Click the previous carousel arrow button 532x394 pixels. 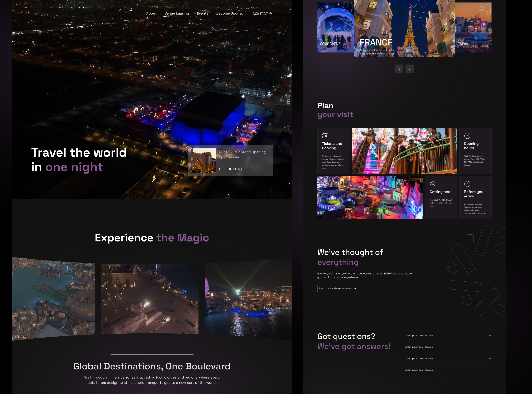tap(399, 69)
